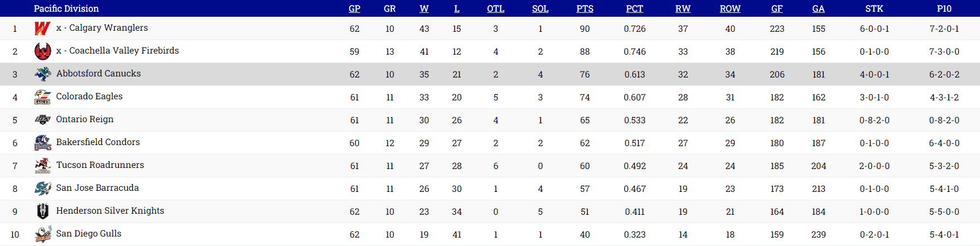Open the San Diego Gulls team name link

[x=89, y=234]
